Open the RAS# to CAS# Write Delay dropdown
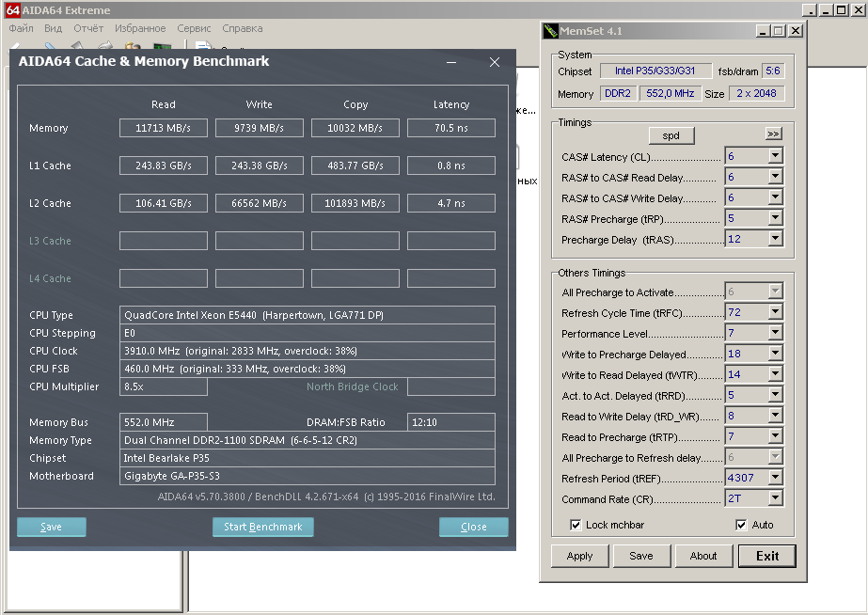This screenshot has height=615, width=868. [775, 197]
